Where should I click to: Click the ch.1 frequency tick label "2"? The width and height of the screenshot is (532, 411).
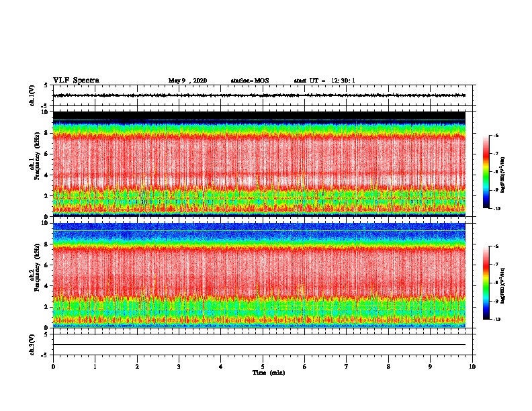click(46, 195)
